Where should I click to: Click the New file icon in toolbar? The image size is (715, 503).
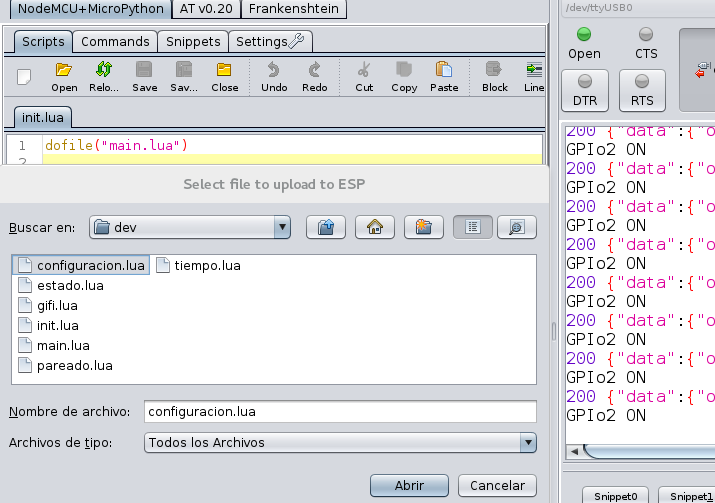coord(24,77)
